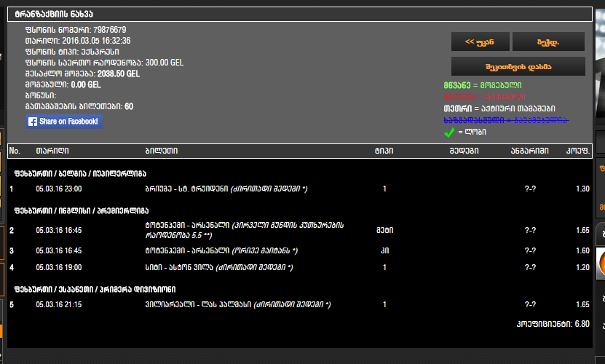Screen dimensions: 605x364
Task: Select the ტრანზაქციის ნახვა panel title
Action: click(x=54, y=15)
